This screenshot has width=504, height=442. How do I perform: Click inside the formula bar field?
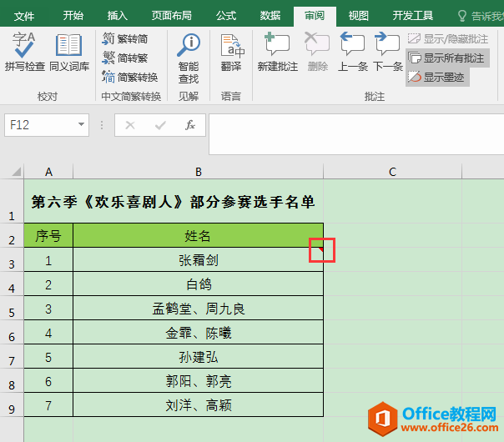[x=356, y=134]
